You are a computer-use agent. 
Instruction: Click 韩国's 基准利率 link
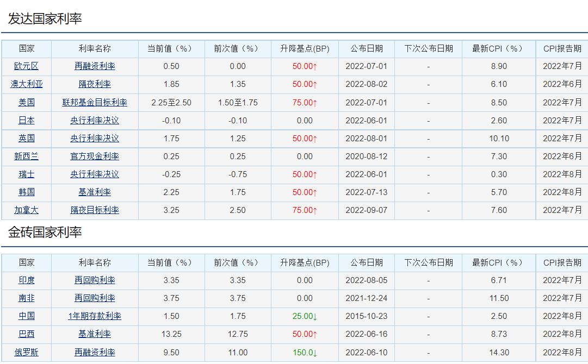96,192
